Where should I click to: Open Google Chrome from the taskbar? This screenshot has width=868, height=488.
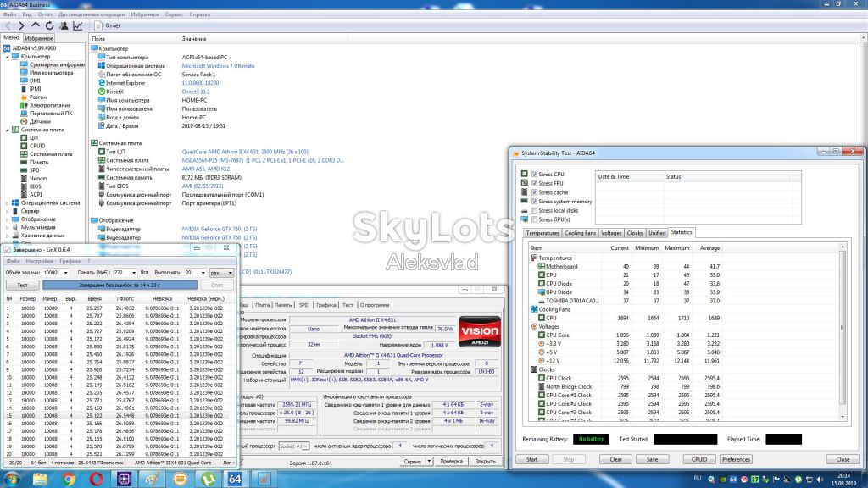(68, 479)
